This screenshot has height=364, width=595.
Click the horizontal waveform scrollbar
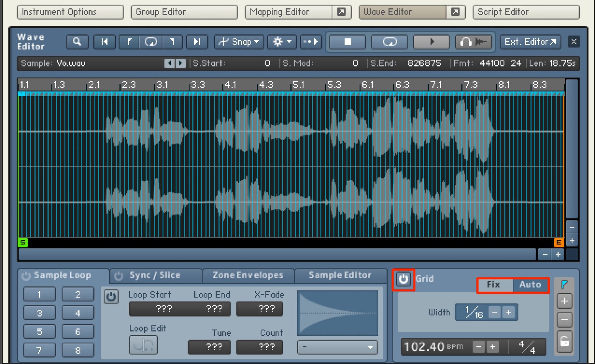tap(277, 254)
